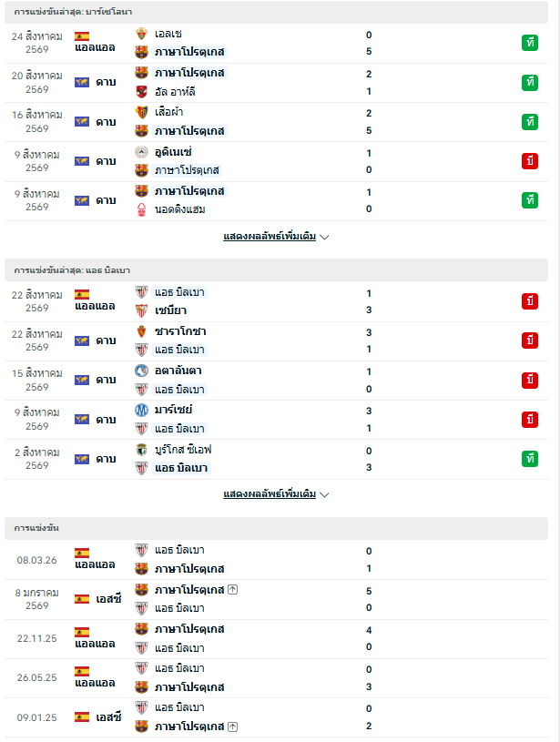The image size is (560, 742).
Task: Click the Burgos CF crest icon
Action: tap(141, 450)
